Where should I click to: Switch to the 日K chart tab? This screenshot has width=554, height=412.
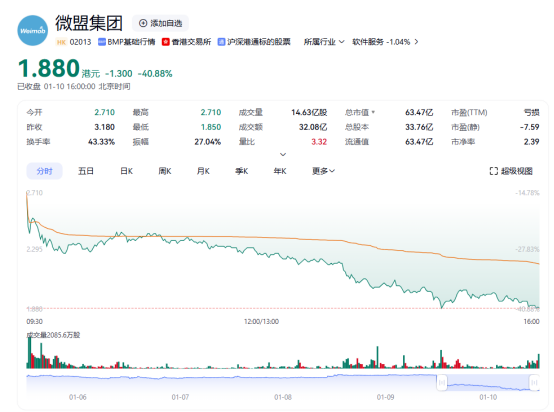126,171
